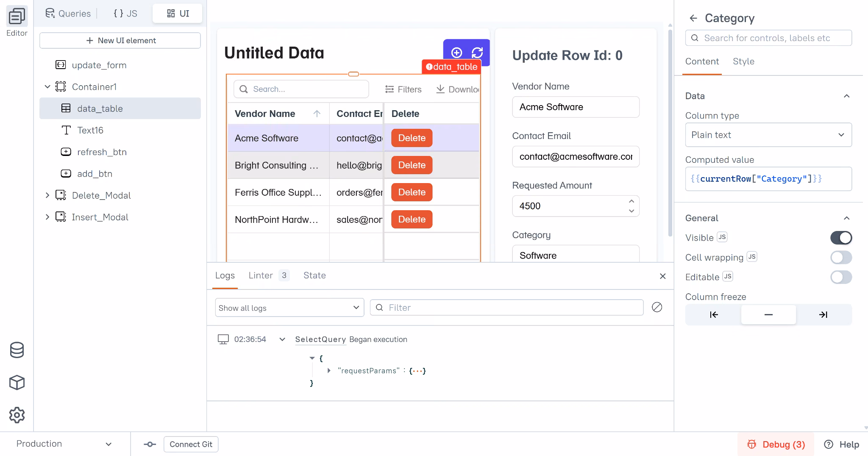The image size is (868, 456).
Task: Sort Vendor Name column via arrow icon
Action: (317, 114)
